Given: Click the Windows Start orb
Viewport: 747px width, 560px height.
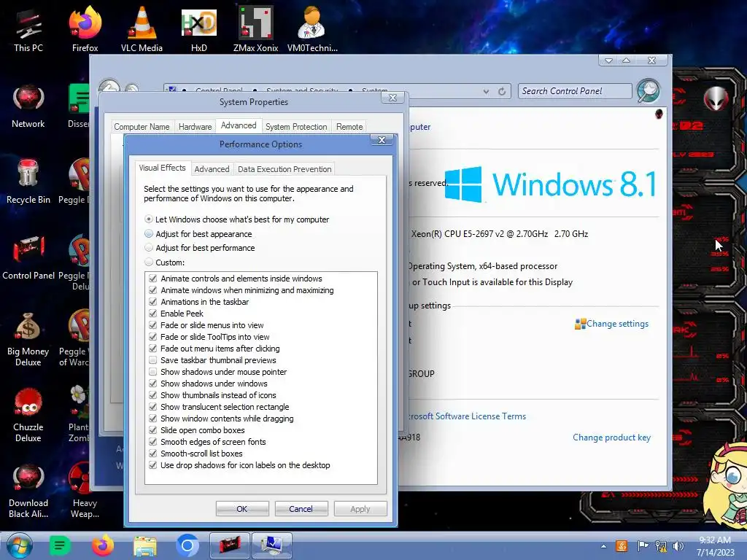Looking at the screenshot, I should coord(20,545).
